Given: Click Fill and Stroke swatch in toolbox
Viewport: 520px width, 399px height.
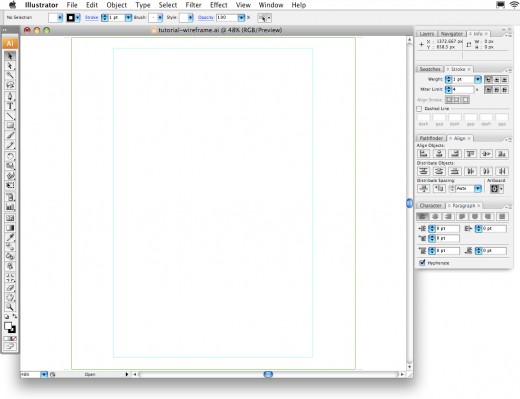Looking at the screenshot, I should (x=10, y=327).
